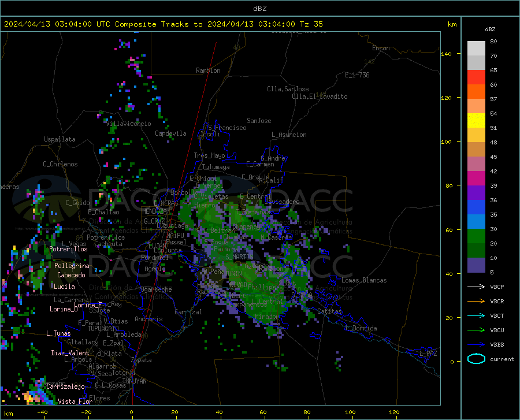The width and height of the screenshot is (520, 420).
Task: Click the TUPUNGATO map label
Action: pos(103,329)
